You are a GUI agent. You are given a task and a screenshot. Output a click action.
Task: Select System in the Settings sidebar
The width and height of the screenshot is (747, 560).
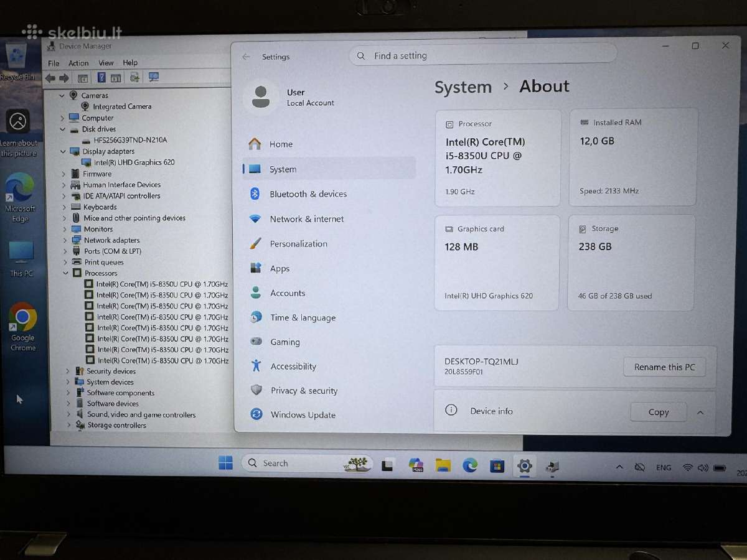(329, 169)
